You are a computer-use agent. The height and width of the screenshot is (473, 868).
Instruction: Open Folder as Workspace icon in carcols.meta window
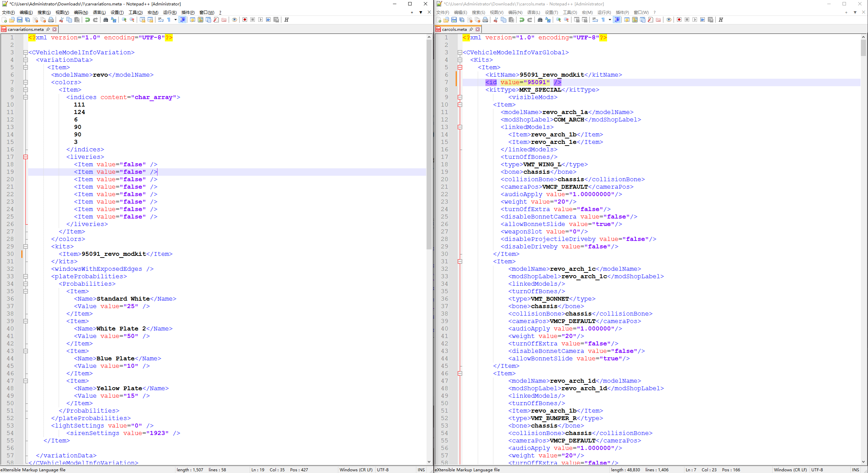658,20
